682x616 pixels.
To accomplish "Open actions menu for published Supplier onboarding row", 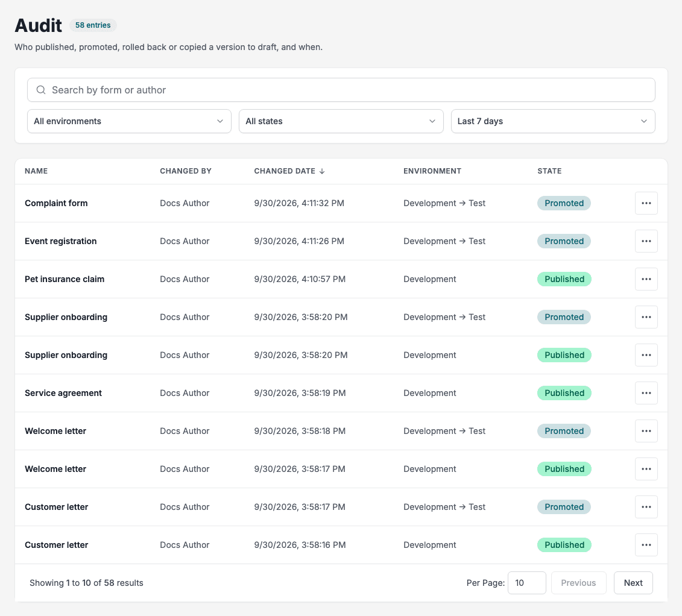I will (646, 355).
